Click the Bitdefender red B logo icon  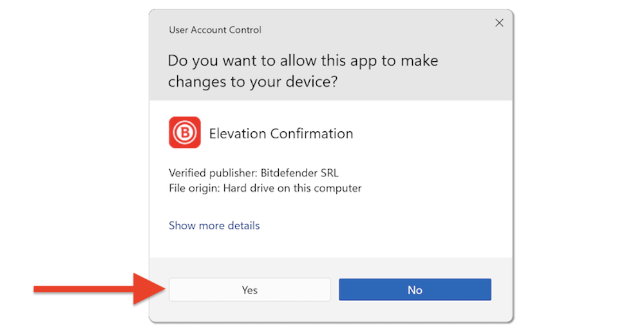[185, 133]
